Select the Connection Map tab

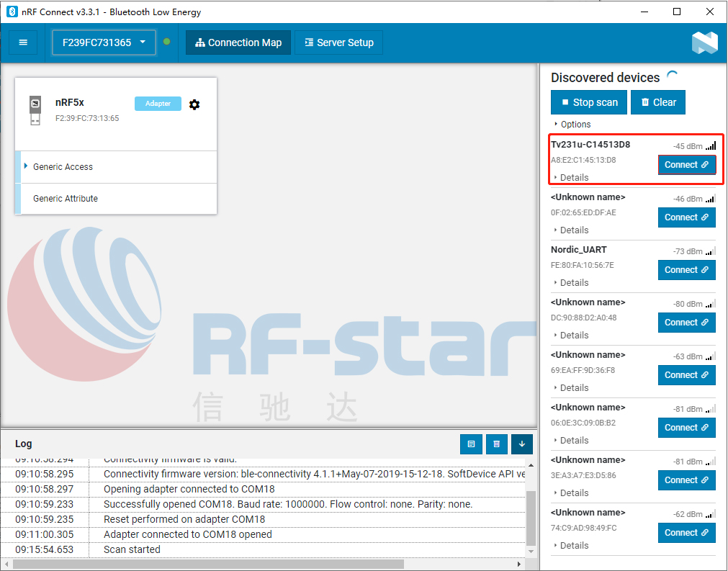tap(238, 42)
